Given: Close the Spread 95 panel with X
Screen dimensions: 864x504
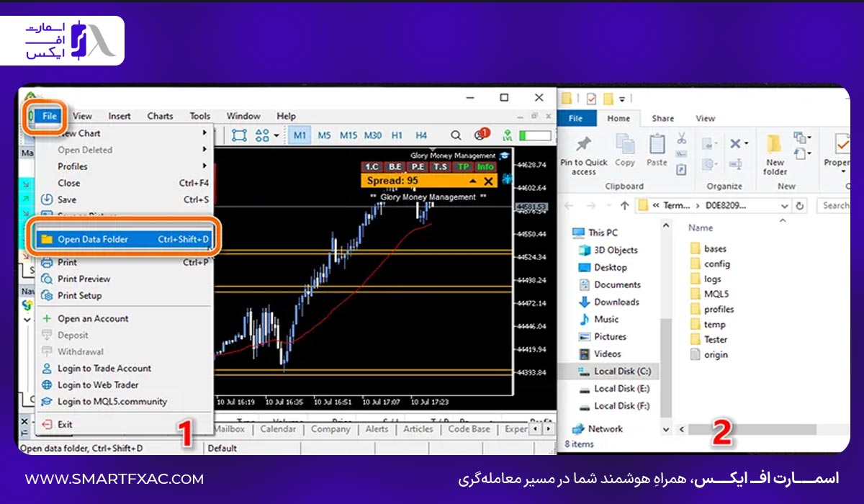Looking at the screenshot, I should [x=489, y=181].
